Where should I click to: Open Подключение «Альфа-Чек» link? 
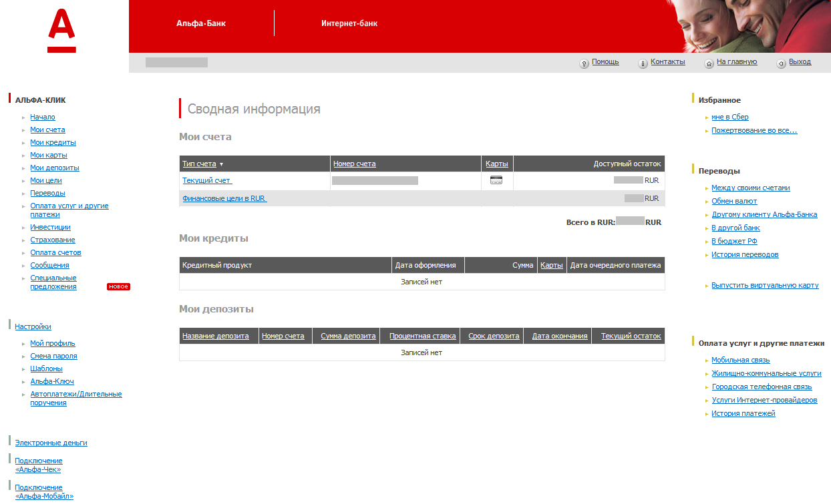click(39, 465)
